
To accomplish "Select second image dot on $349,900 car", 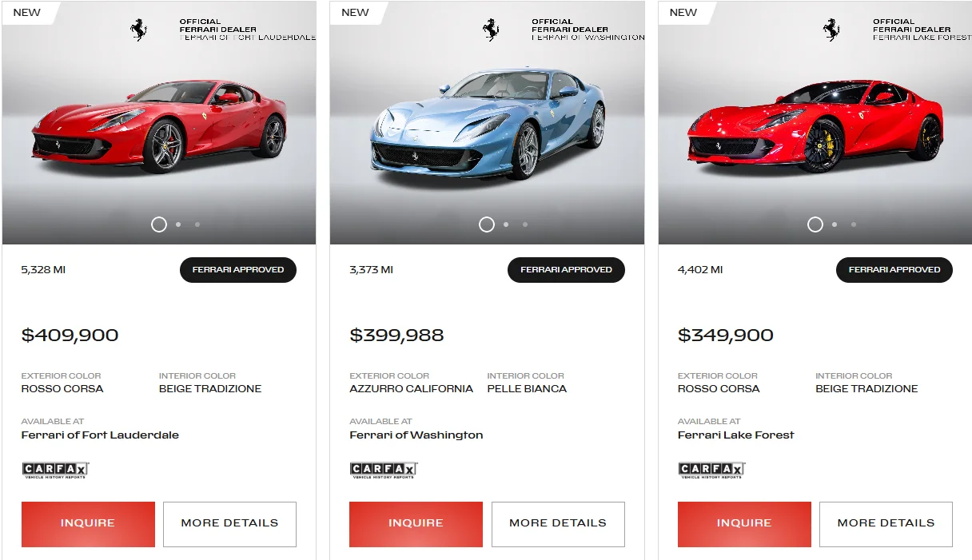I will 835,224.
